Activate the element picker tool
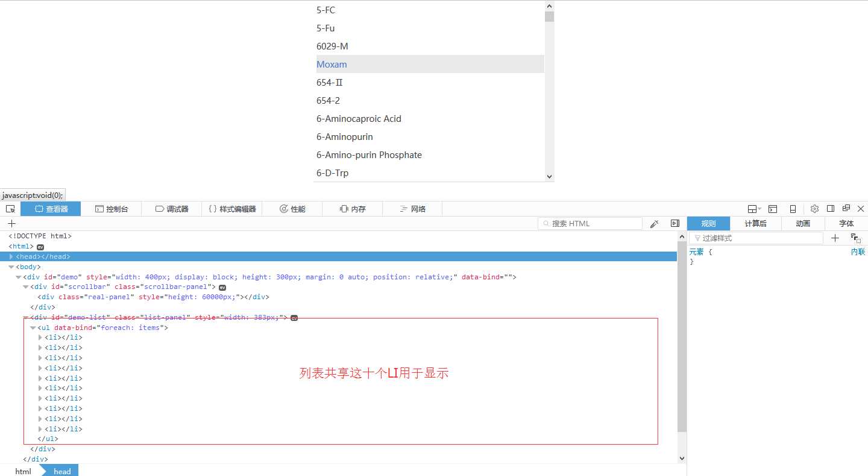Screen dimensions: 868x476 tap(10, 209)
